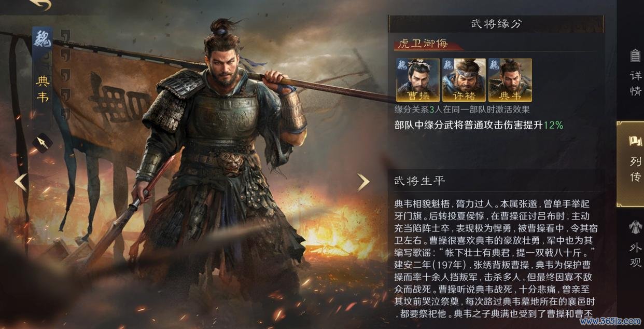
Task: Select the 外观 robe icon
Action: 635,226
